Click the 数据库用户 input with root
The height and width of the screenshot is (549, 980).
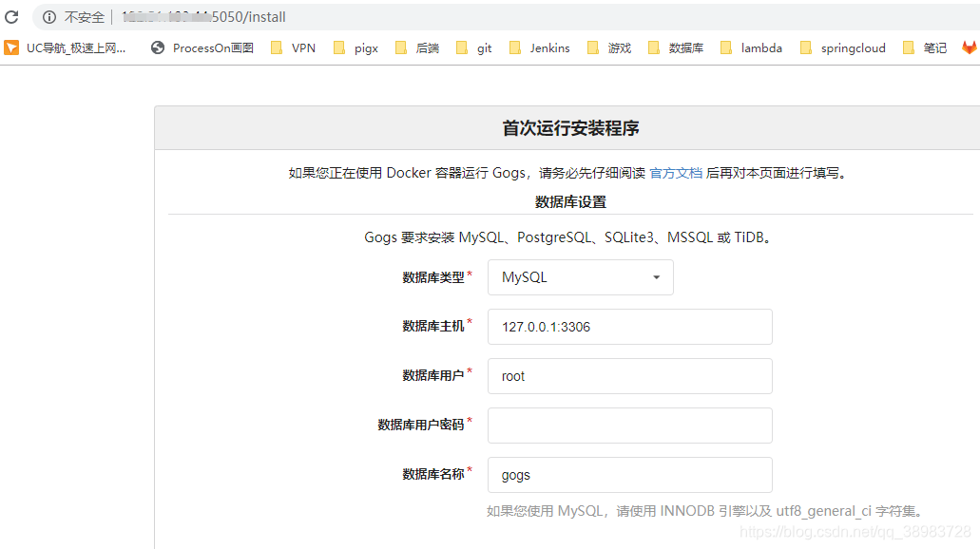click(629, 376)
